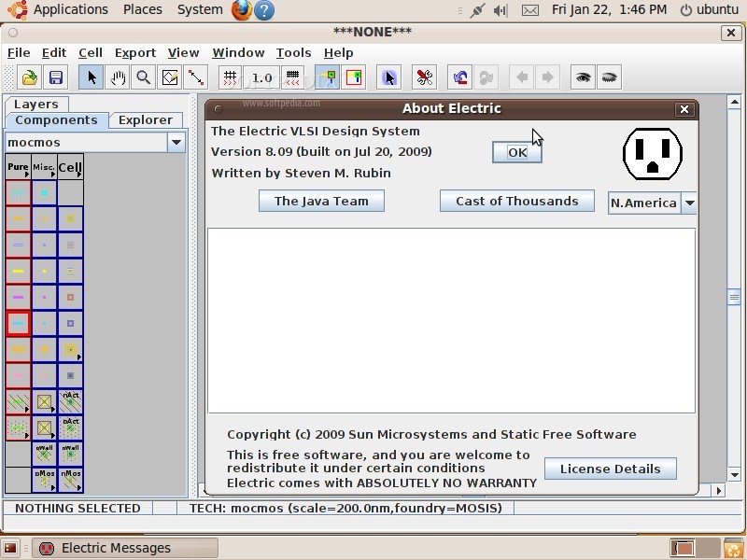Screen dimensions: 747x560
Task: Toggle the closed eye unexpand-cell icon
Action: [x=610, y=77]
